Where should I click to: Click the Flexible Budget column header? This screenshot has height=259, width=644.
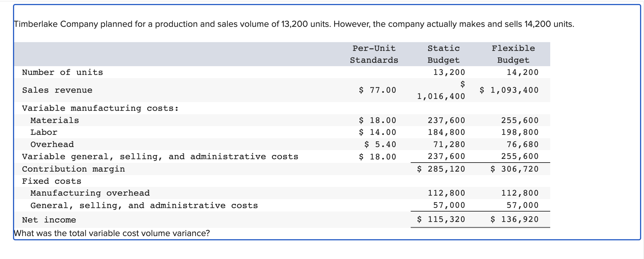coord(513,54)
